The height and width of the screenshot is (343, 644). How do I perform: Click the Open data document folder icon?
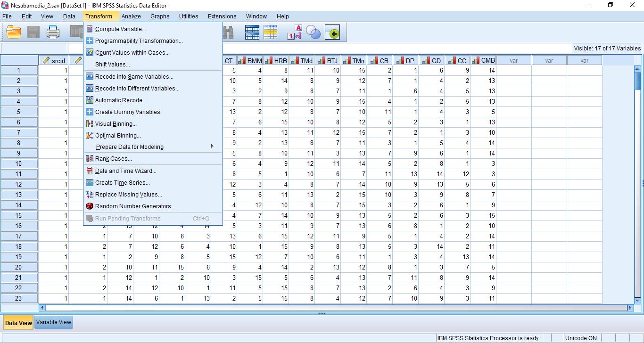[14, 32]
